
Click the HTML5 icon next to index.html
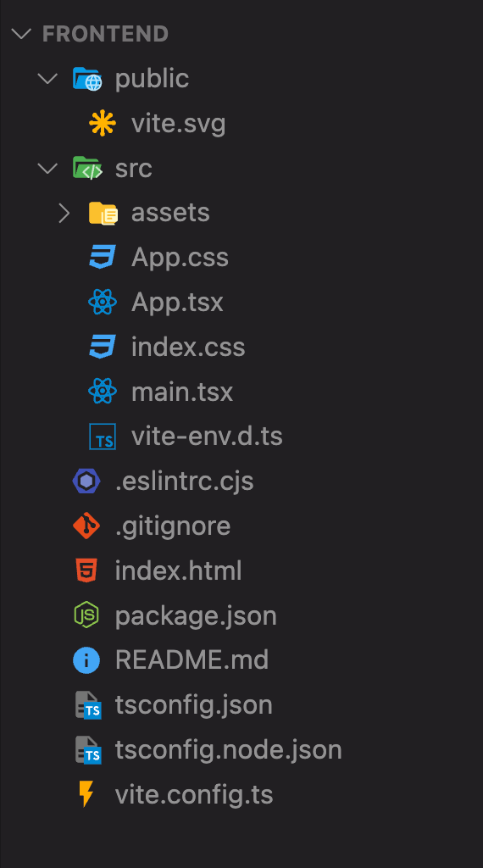pyautogui.click(x=86, y=570)
